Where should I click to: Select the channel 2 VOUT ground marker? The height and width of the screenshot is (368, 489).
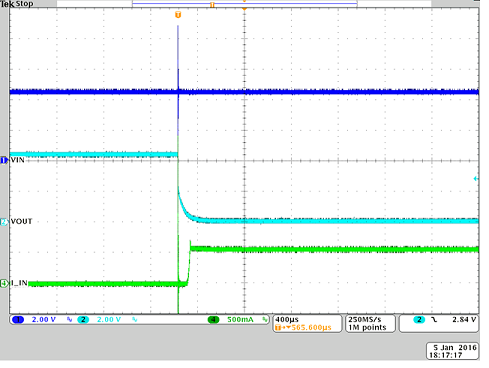click(4, 222)
